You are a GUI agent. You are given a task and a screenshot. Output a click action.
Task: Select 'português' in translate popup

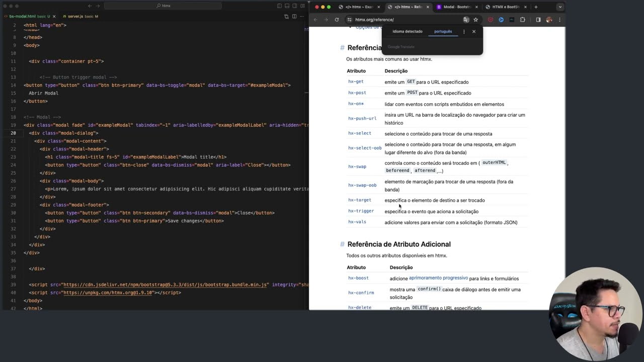(x=443, y=31)
